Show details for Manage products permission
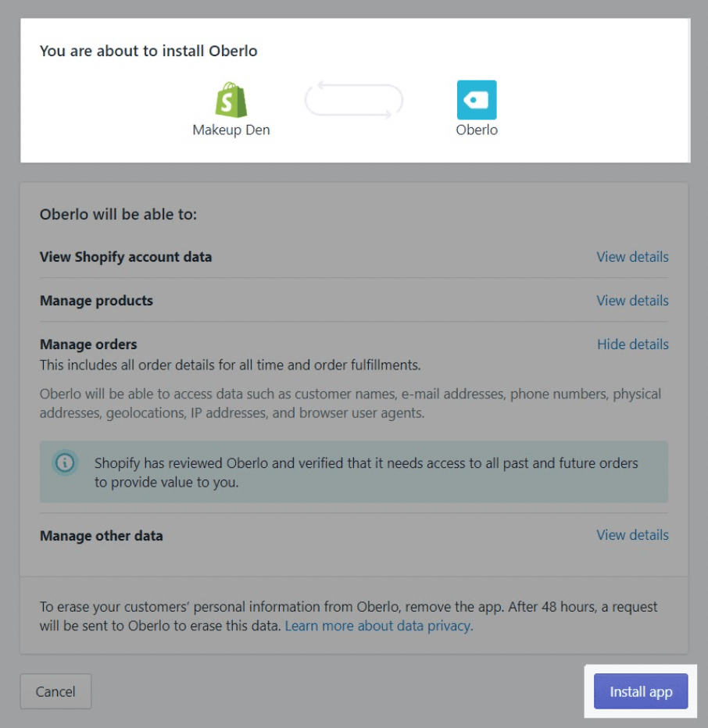The image size is (708, 728). click(632, 301)
